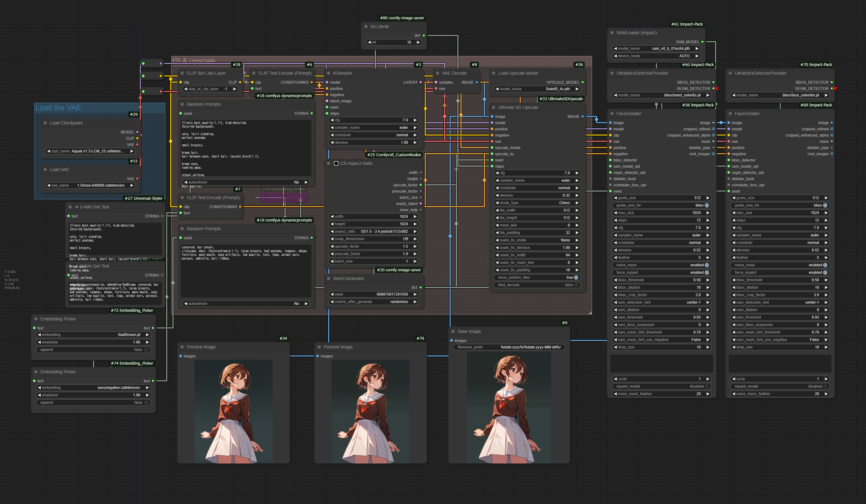Click the left arrow on Ultimate SD Upscale tile_width
Viewport: 866px width, 504px height.
497,210
